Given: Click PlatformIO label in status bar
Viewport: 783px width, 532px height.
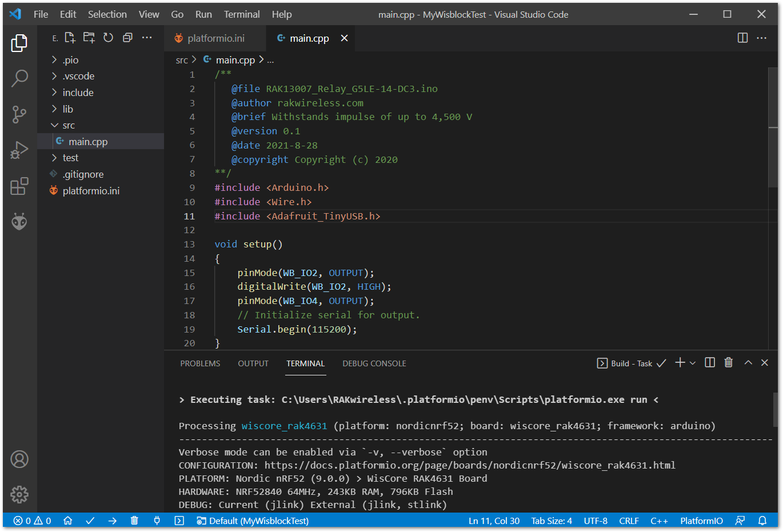Looking at the screenshot, I should (x=701, y=521).
